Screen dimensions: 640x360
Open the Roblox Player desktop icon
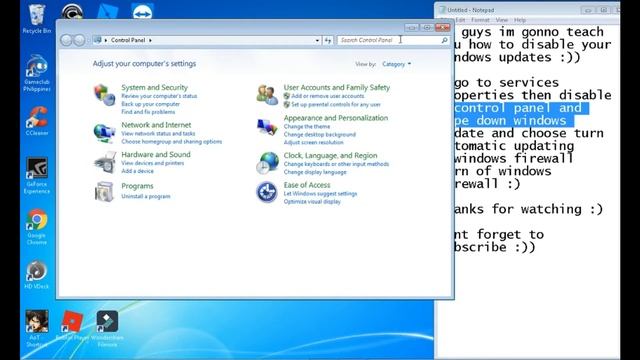[72, 325]
